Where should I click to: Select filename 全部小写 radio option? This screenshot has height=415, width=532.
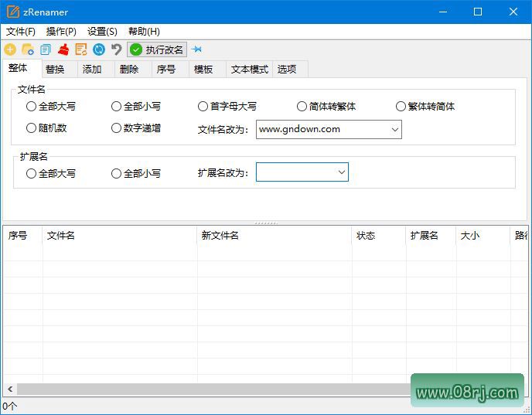pyautogui.click(x=136, y=107)
